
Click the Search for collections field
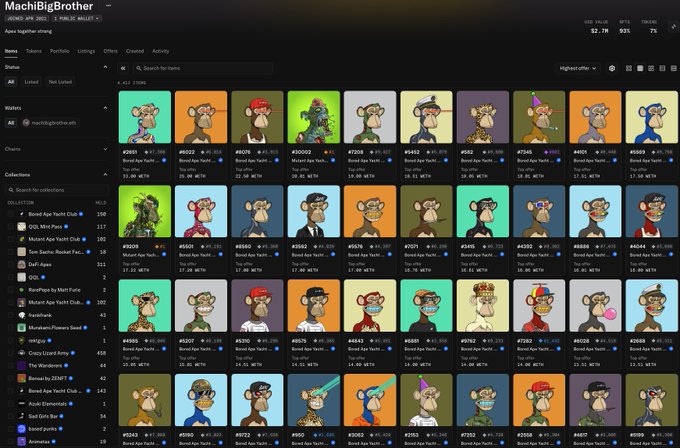point(56,190)
